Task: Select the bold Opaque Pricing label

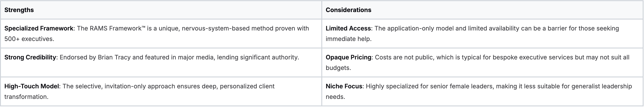Action: coord(348,57)
